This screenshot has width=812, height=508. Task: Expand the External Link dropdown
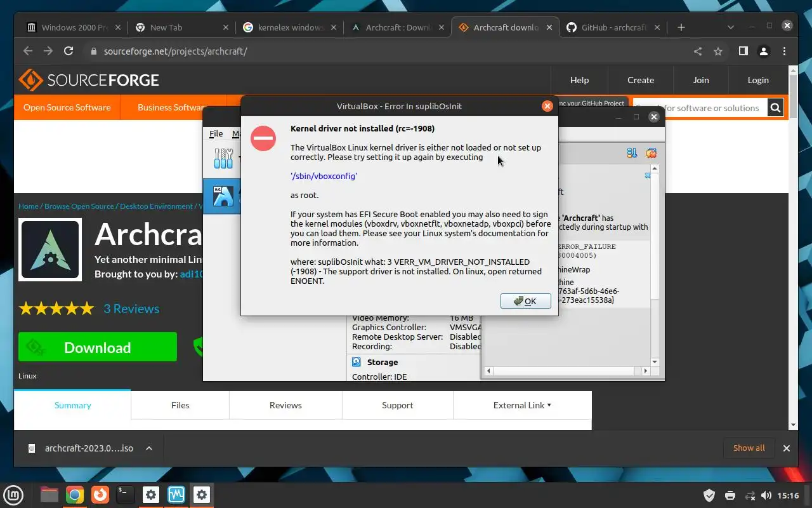pyautogui.click(x=522, y=405)
